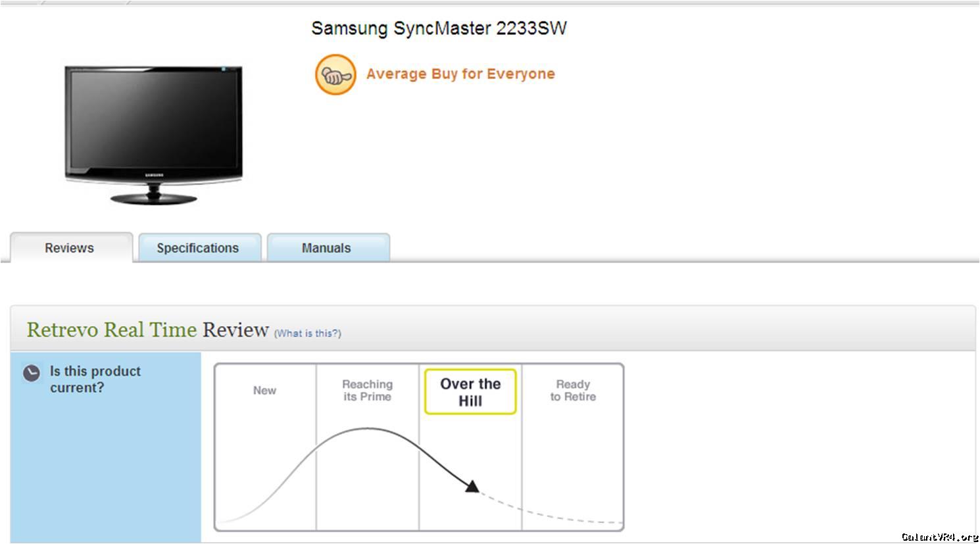Open the Reviews tab

[71, 248]
